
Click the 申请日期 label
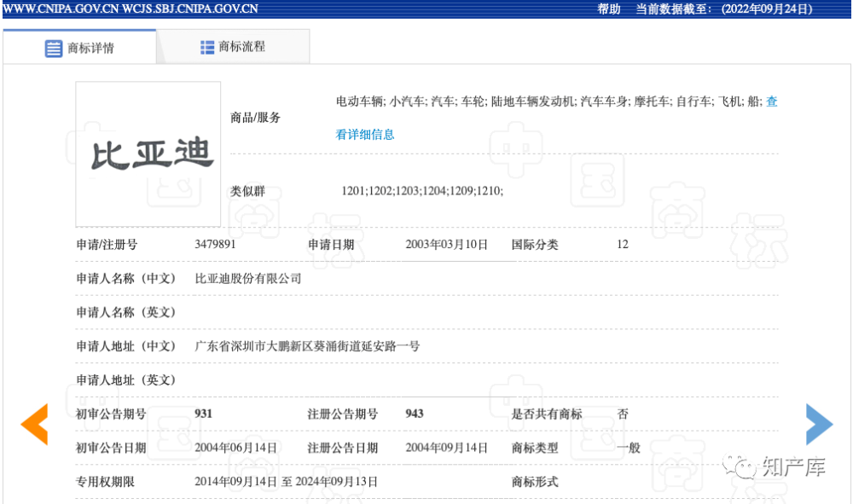[x=331, y=245]
